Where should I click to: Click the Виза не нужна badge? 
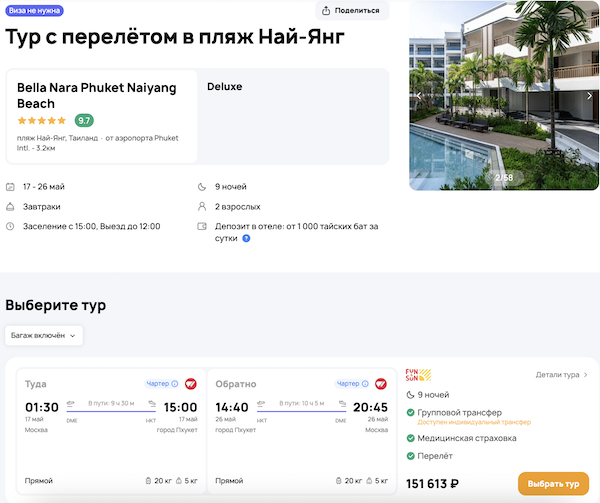pyautogui.click(x=34, y=10)
